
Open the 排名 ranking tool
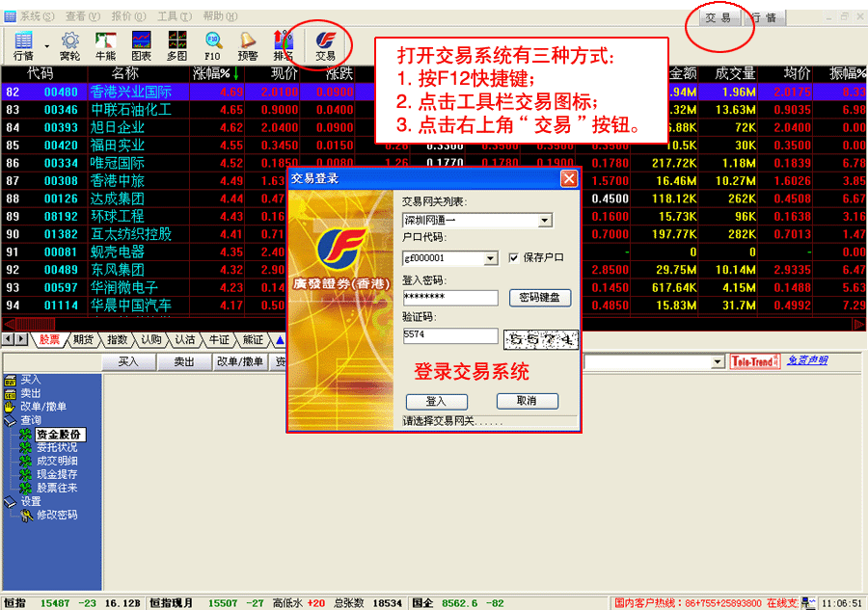[x=283, y=44]
